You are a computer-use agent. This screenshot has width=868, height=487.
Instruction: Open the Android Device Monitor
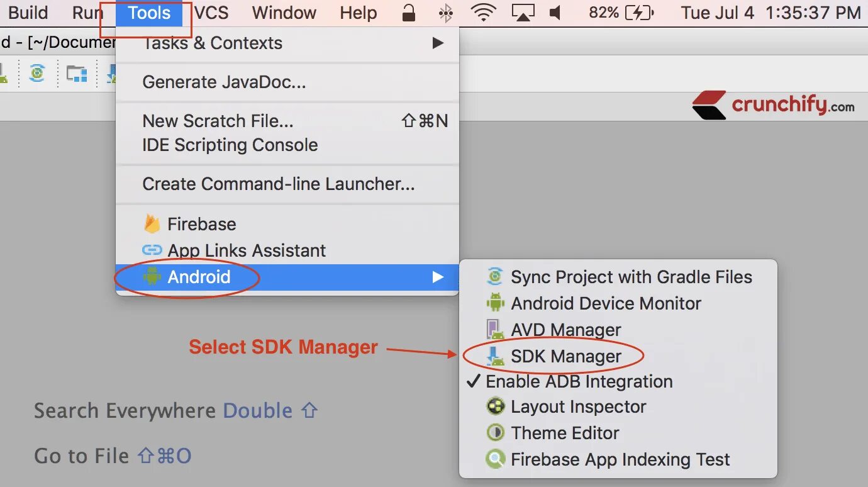tap(606, 303)
